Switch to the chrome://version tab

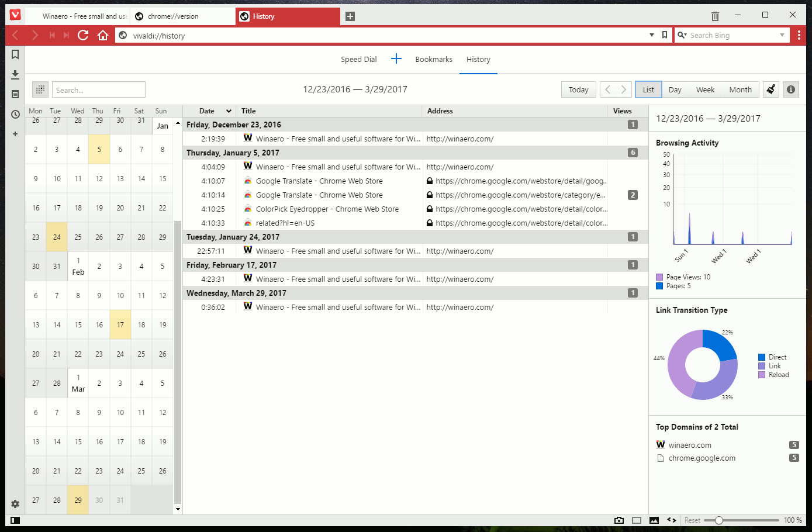pyautogui.click(x=183, y=16)
